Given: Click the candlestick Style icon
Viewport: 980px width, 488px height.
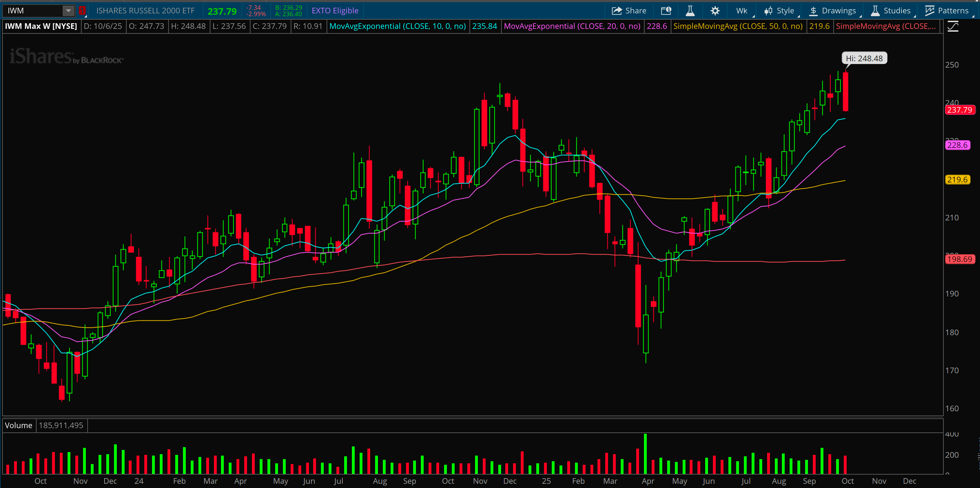Looking at the screenshot, I should pos(769,11).
